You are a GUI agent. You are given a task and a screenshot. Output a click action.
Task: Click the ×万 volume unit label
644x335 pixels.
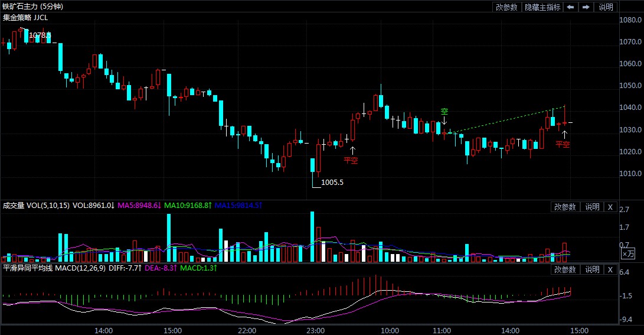(x=628, y=253)
